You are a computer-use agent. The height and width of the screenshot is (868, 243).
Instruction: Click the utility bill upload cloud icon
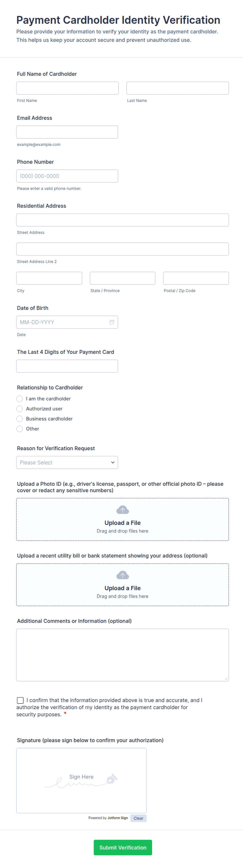coord(123,575)
